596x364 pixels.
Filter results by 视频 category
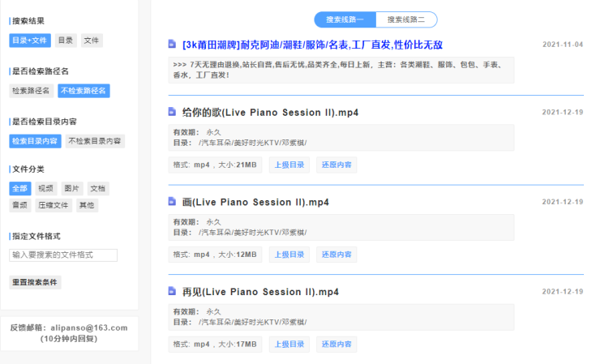(x=45, y=189)
